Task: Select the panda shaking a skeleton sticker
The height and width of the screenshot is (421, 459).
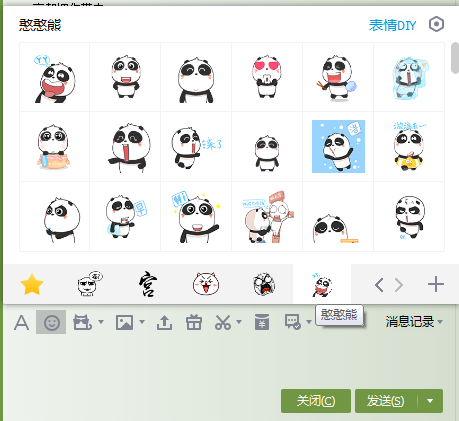Action: [x=267, y=217]
